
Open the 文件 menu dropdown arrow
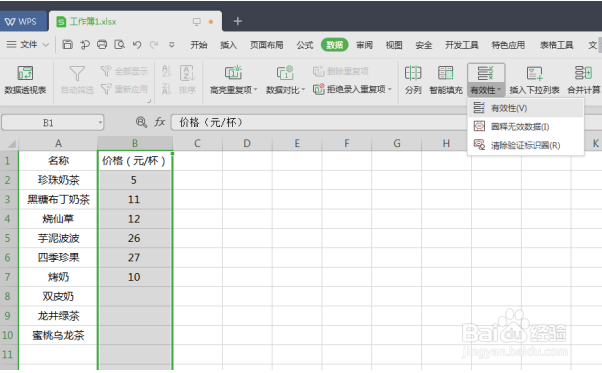46,45
